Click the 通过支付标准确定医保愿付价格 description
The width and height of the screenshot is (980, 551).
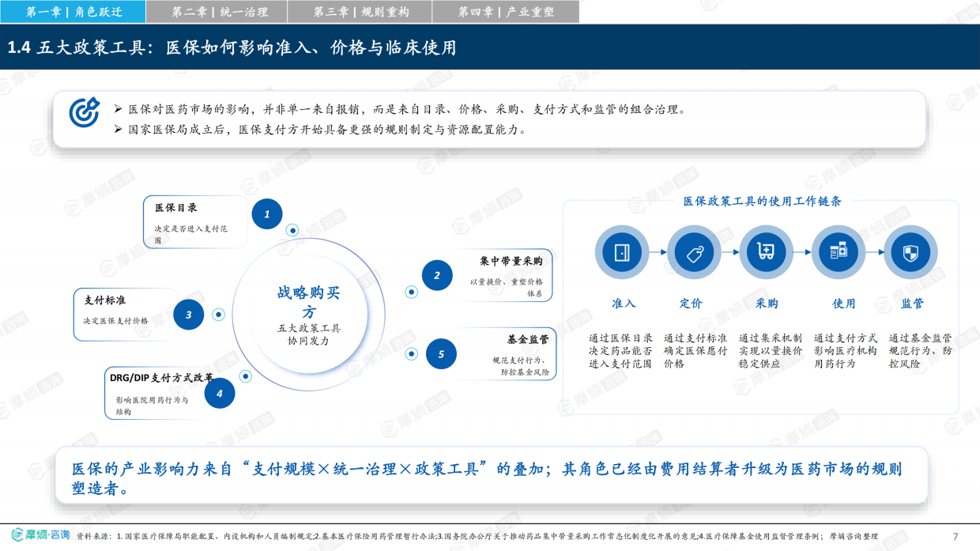(695, 351)
